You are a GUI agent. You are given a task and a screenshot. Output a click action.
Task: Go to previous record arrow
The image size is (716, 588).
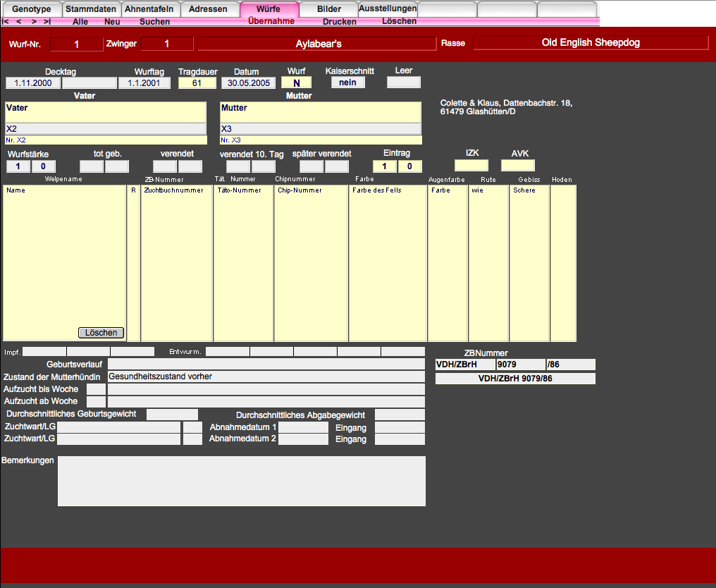click(19, 21)
